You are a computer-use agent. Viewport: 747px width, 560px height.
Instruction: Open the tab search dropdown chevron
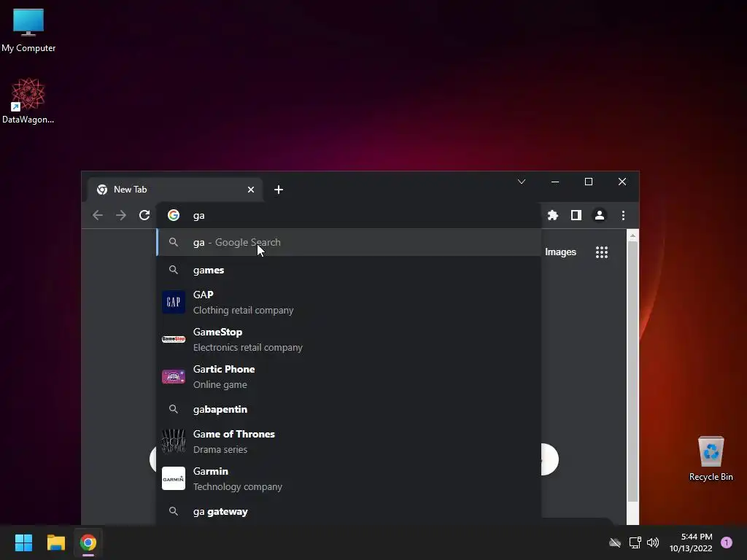click(x=522, y=182)
